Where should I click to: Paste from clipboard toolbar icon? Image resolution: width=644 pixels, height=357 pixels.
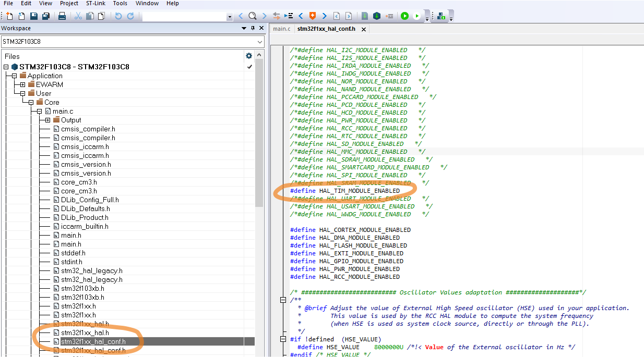[101, 16]
